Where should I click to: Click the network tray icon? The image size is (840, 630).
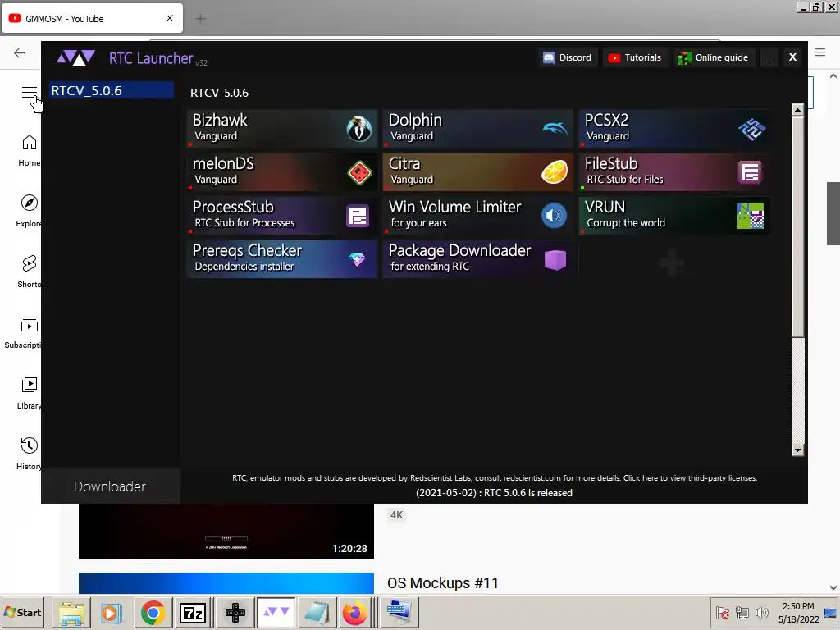742,612
